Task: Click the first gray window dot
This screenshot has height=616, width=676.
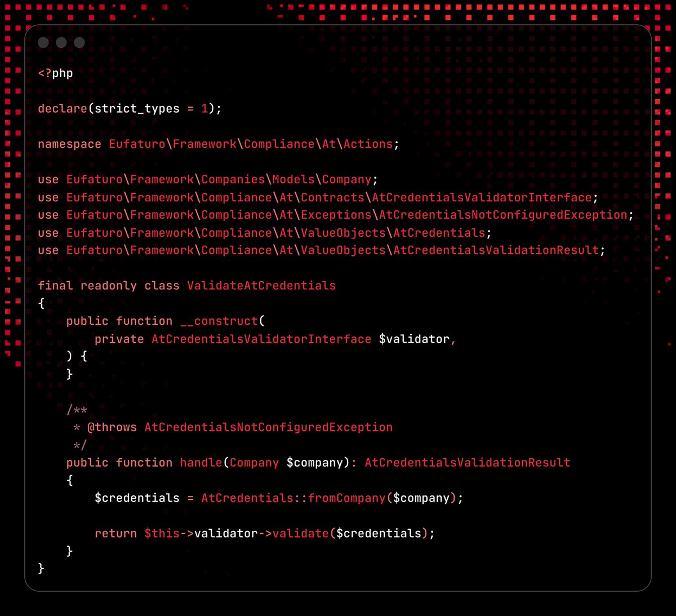Action: tap(43, 43)
